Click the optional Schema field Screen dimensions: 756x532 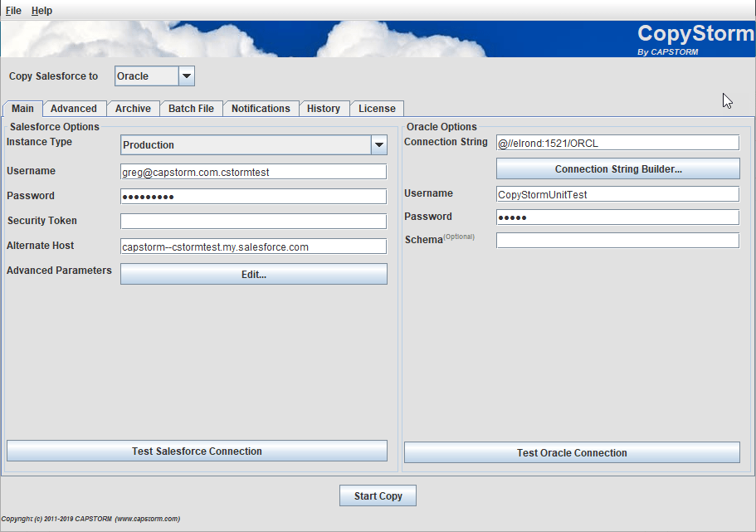pyautogui.click(x=617, y=240)
